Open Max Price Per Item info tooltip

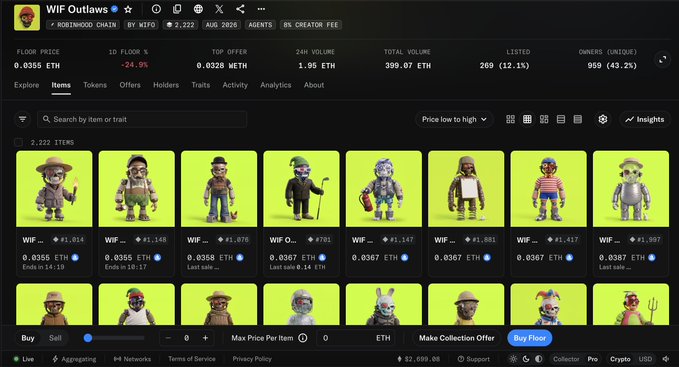point(303,338)
